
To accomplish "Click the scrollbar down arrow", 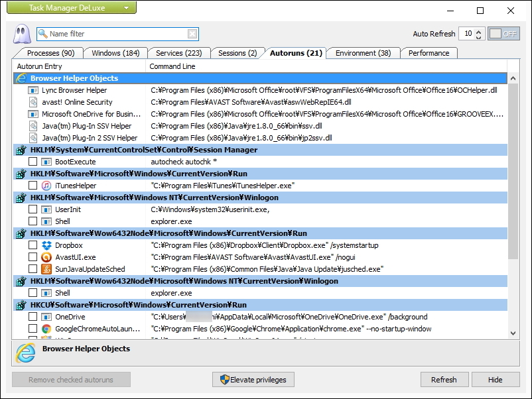I will (x=513, y=333).
